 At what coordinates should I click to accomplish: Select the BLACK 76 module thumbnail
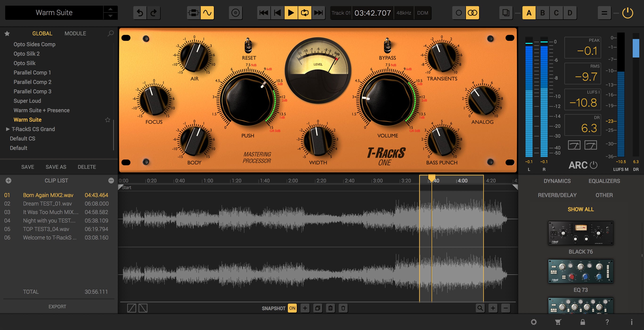point(580,233)
